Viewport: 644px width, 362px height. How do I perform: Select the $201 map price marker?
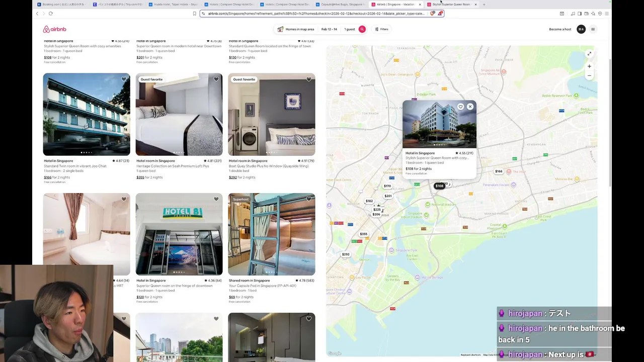point(388,196)
